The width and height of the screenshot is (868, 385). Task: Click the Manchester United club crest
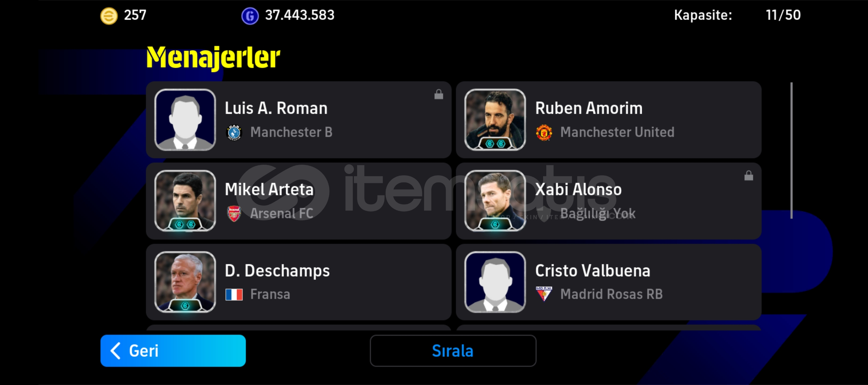tap(544, 133)
